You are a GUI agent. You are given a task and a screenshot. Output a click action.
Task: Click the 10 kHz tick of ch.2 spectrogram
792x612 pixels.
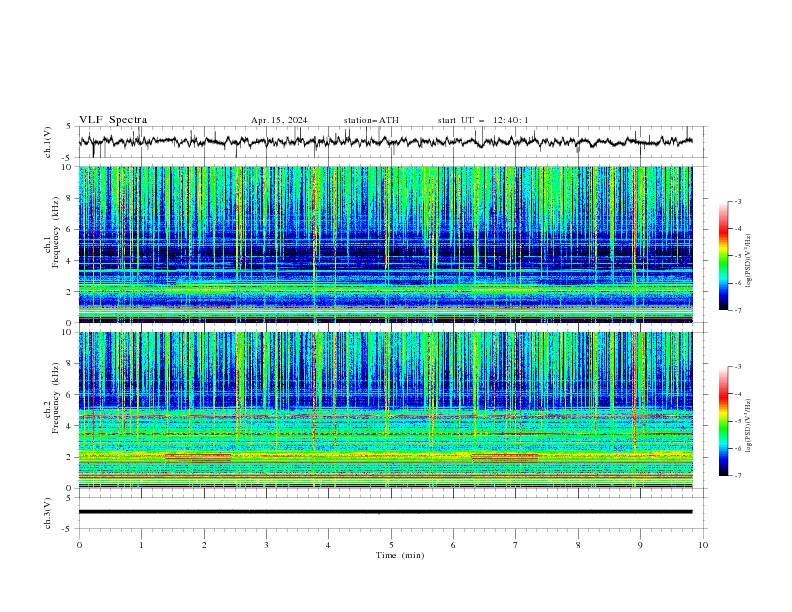coord(68,332)
